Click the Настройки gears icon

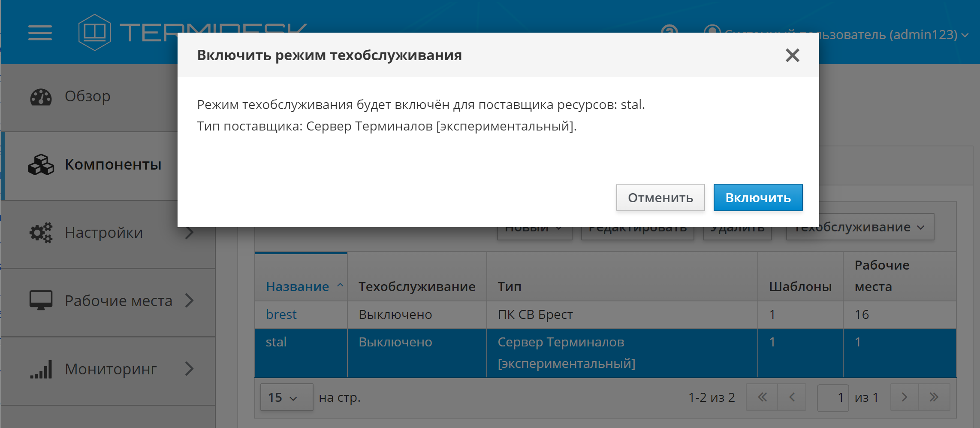click(x=41, y=233)
